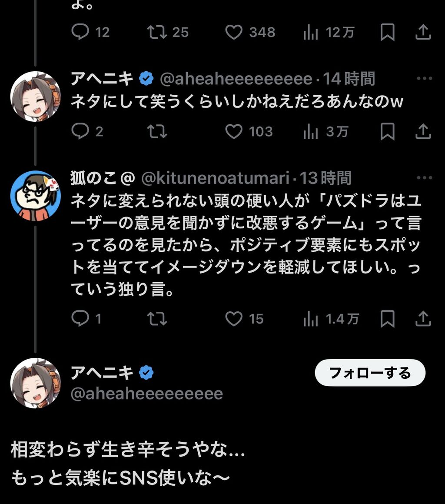Like 狐のこ's tweet with 15 likes
445x504 pixels.
(x=234, y=319)
